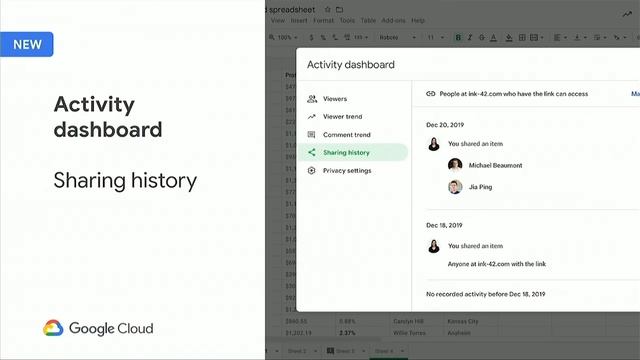Click the 'Dec 18, 2019' date heading
The height and width of the screenshot is (360, 640).
click(x=444, y=225)
